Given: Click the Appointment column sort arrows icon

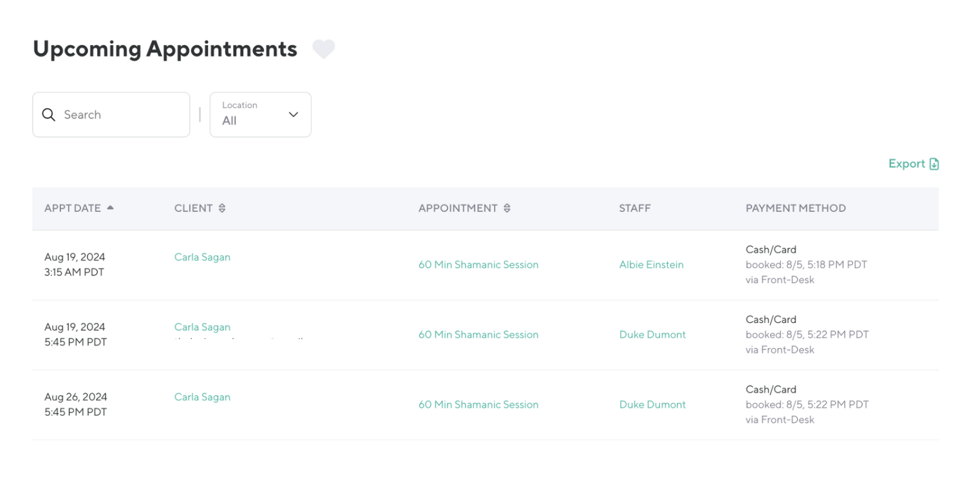Looking at the screenshot, I should point(507,208).
